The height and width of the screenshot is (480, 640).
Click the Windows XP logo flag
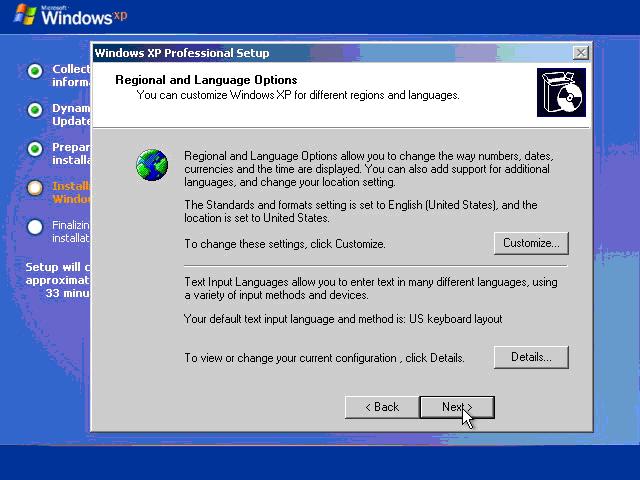pos(25,15)
